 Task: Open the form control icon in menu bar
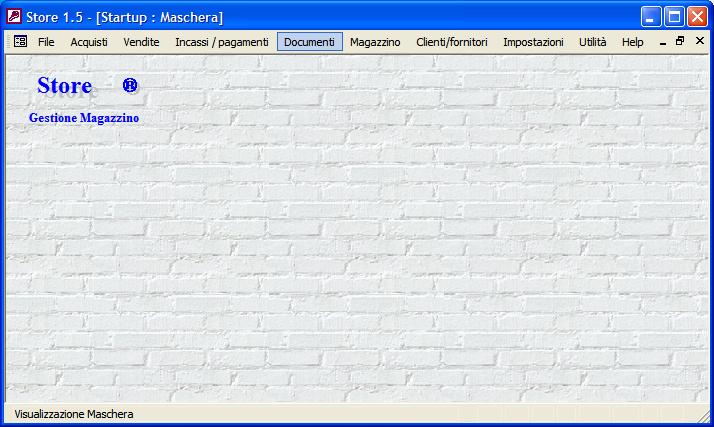20,42
